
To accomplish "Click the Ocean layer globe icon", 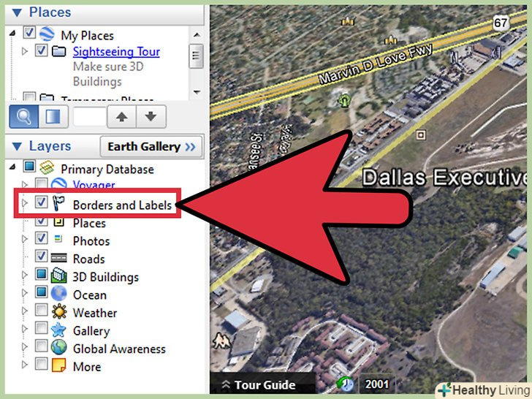I will (x=58, y=293).
